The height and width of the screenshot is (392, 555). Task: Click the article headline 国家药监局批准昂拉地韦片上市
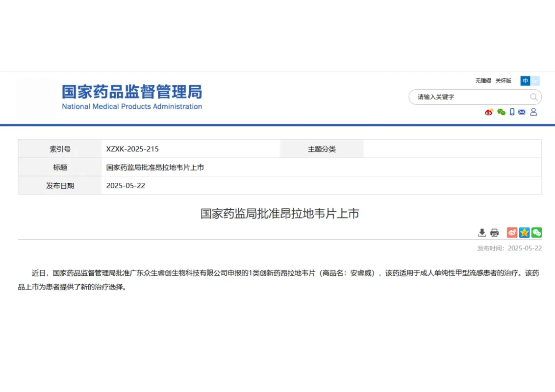tap(279, 214)
